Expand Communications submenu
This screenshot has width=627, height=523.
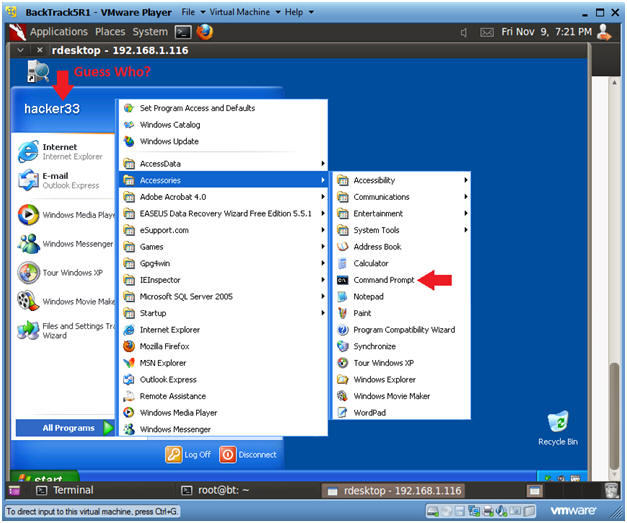click(x=401, y=197)
